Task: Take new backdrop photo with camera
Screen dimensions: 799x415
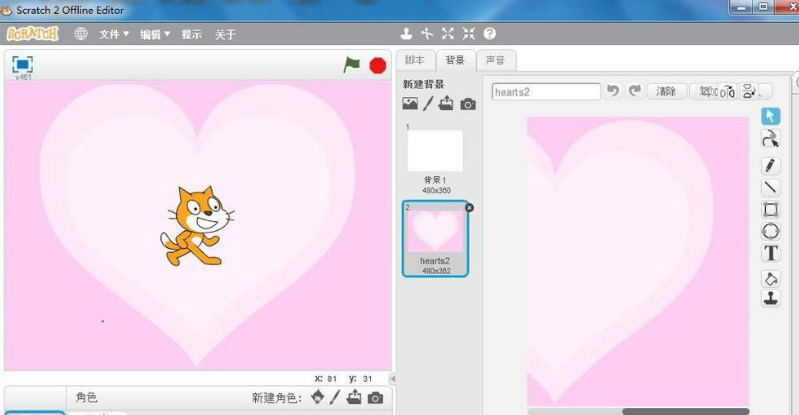Action: pos(468,104)
